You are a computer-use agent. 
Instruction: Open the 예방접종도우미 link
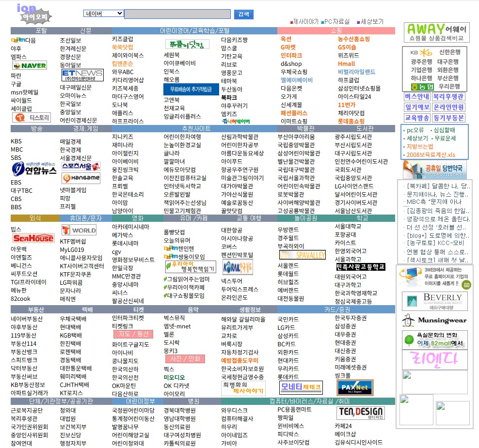[240, 360]
